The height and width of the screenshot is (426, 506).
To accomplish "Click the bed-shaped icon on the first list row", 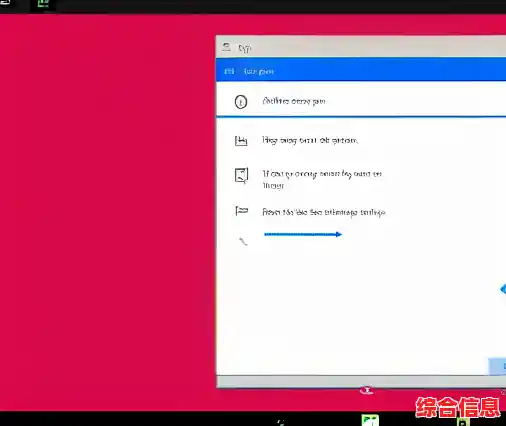I will click(x=241, y=141).
